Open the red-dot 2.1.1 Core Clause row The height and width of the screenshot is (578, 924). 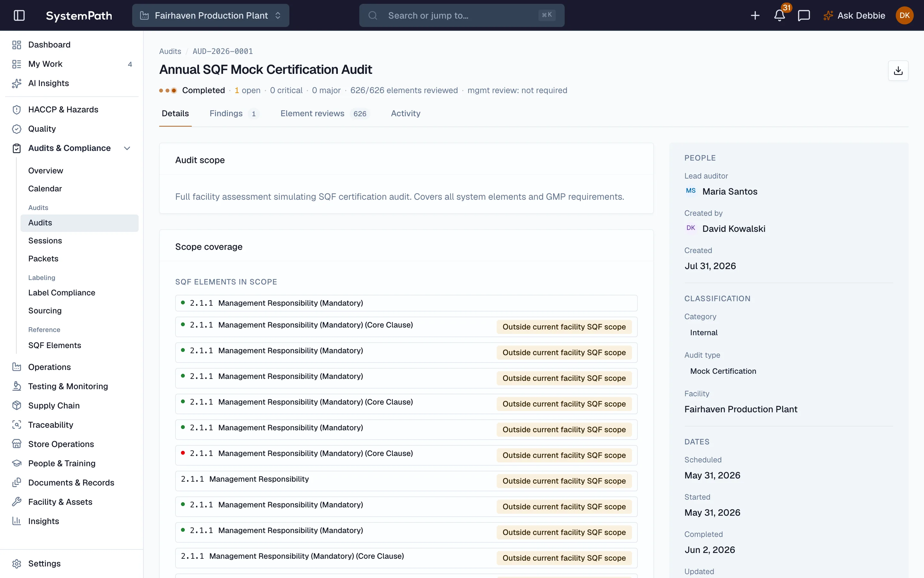coord(406,455)
